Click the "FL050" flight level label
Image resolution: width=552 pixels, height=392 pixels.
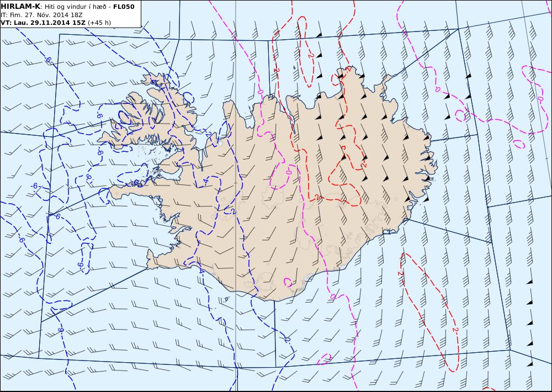[x=124, y=7]
